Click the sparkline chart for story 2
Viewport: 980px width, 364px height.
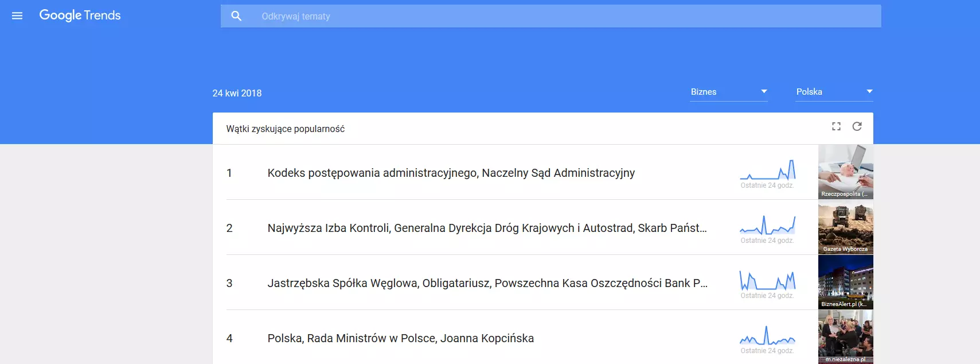point(767,225)
